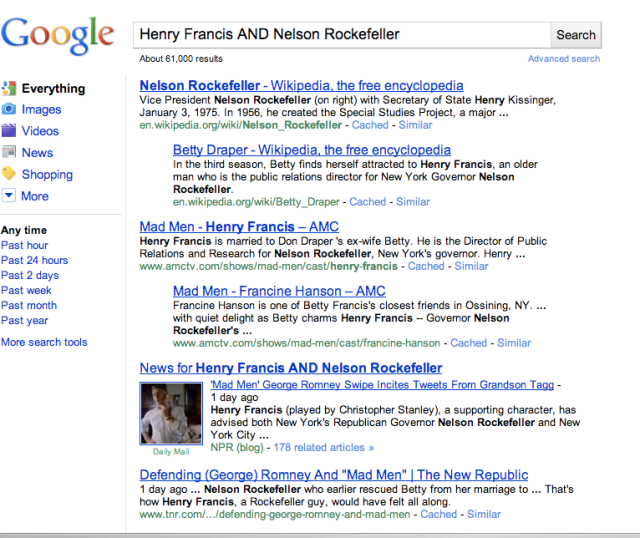Click the Shopping tag icon

point(9,174)
